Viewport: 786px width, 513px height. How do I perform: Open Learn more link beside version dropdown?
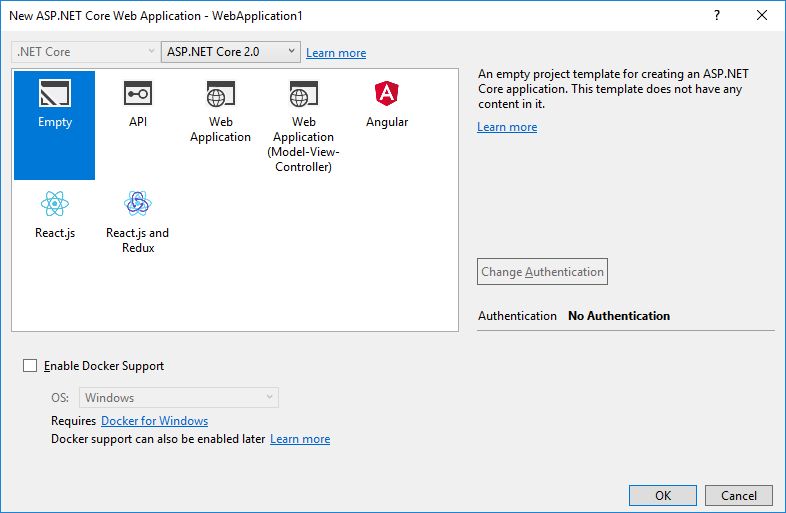pyautogui.click(x=336, y=53)
